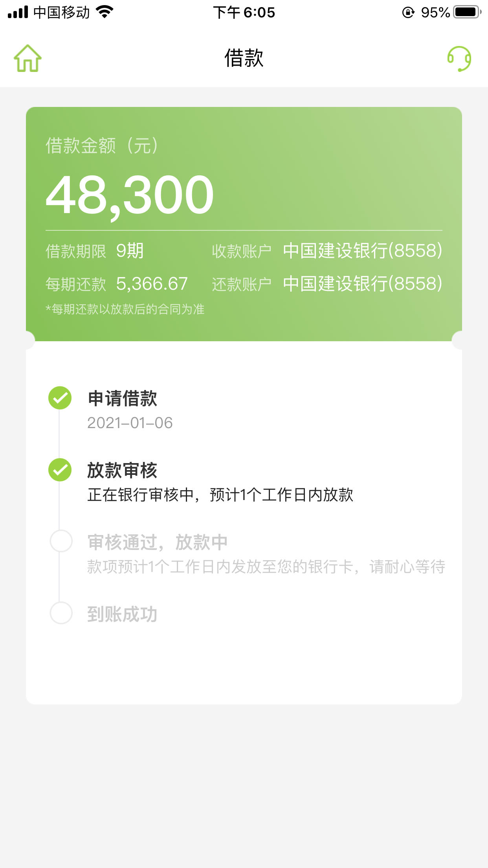This screenshot has height=868, width=488.
Task: Tap the 到账成功 step label
Action: point(122,614)
